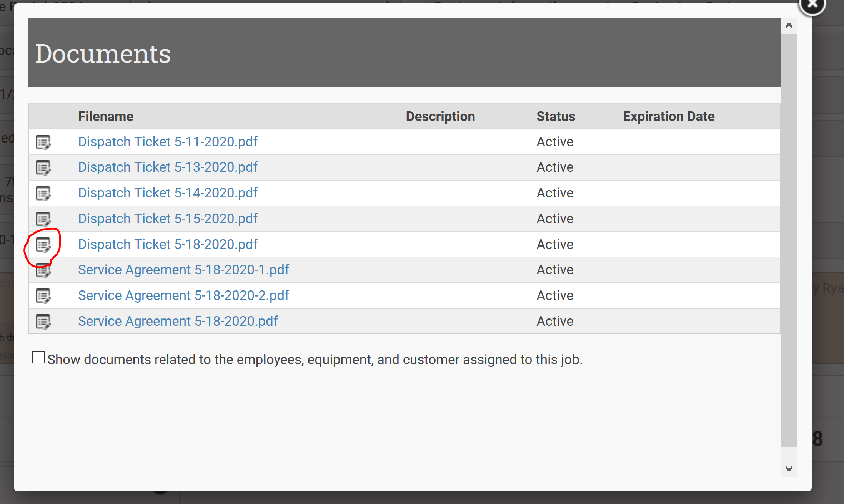Open Dispatch Ticket 5-11-2020.pdf link
Viewport: 844px width, 504px height.
pyautogui.click(x=168, y=142)
